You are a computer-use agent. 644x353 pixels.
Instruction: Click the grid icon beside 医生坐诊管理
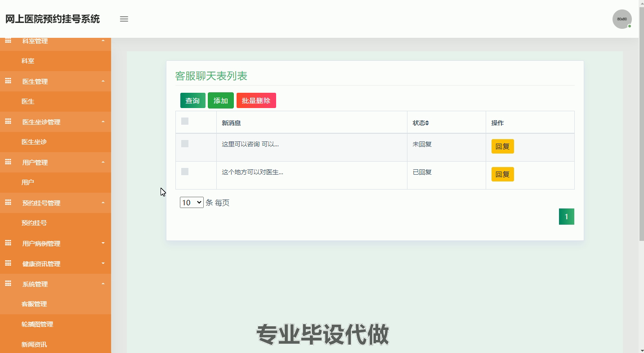tap(8, 122)
